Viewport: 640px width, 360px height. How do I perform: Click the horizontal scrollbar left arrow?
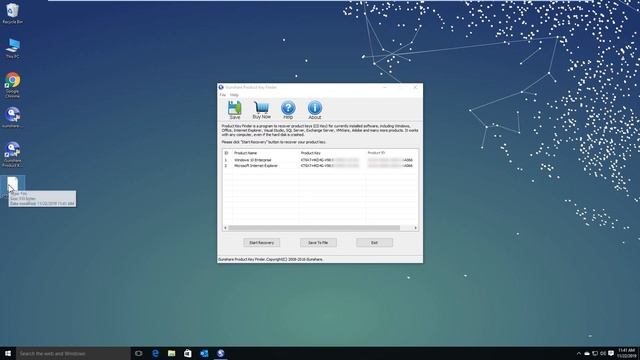tap(225, 228)
